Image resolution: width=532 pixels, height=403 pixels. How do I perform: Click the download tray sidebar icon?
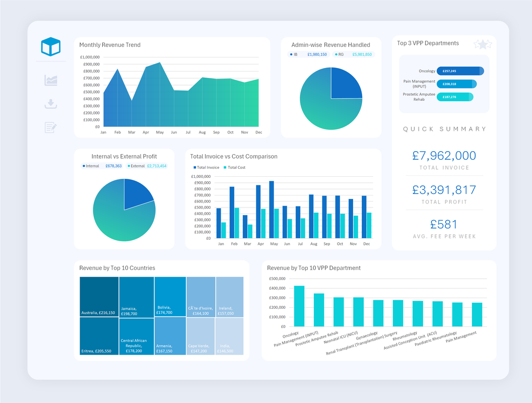tap(50, 104)
